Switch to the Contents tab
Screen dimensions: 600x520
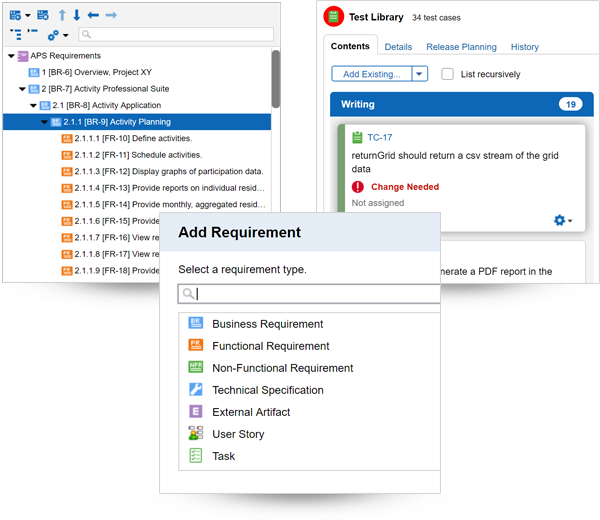pos(350,46)
